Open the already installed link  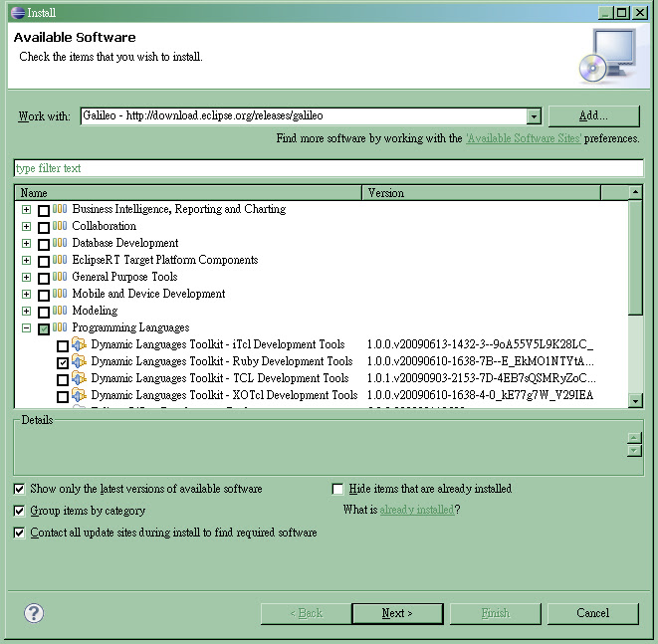[x=417, y=510]
